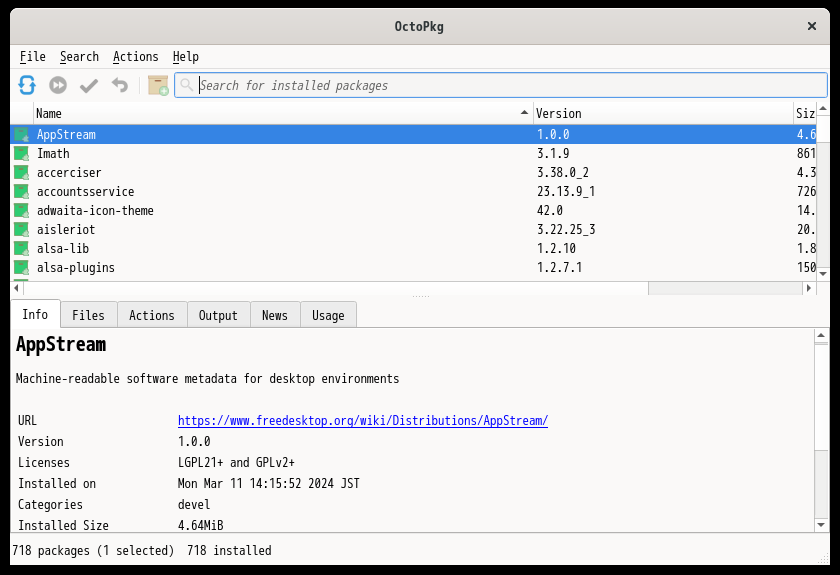Click the horizontal scrollbar left arrow
Screen dimensions: 840x575
pyautogui.click(x=17, y=288)
